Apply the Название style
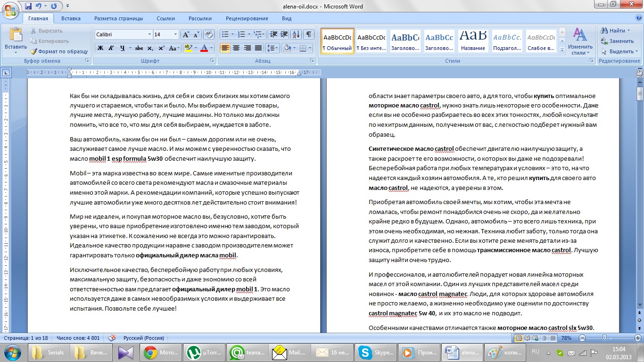The height and width of the screenshot is (362, 644). 473,41
